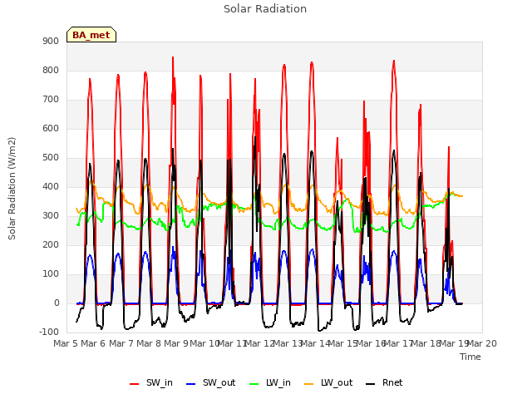Click the green LW_in legend swatch
Viewport: 532px width, 399px height.
(x=254, y=384)
